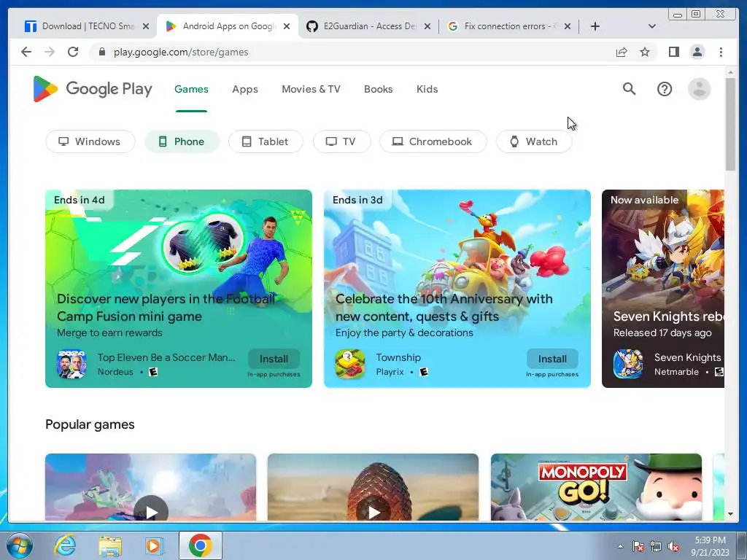Select the Windows device filter chip

click(x=90, y=141)
